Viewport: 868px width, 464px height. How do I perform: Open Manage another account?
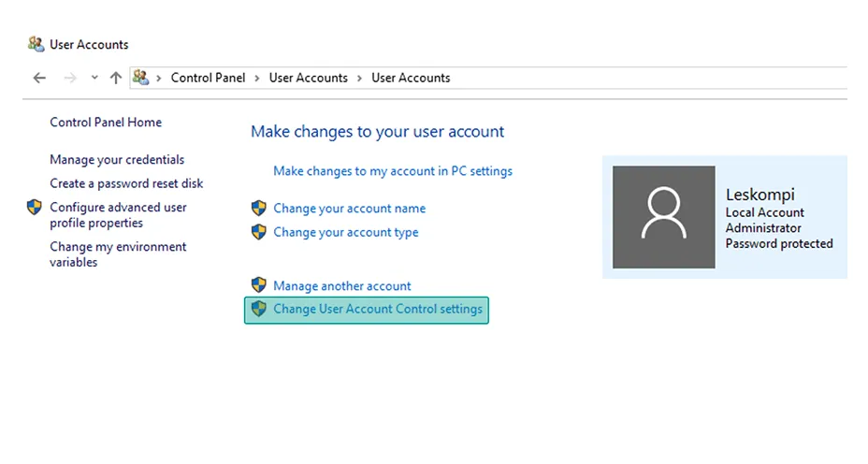[x=342, y=285]
